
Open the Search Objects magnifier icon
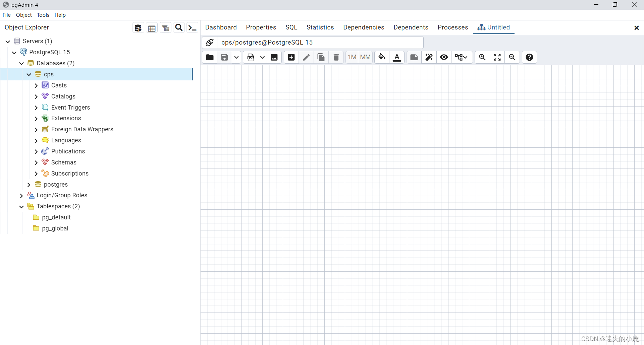[x=179, y=28]
